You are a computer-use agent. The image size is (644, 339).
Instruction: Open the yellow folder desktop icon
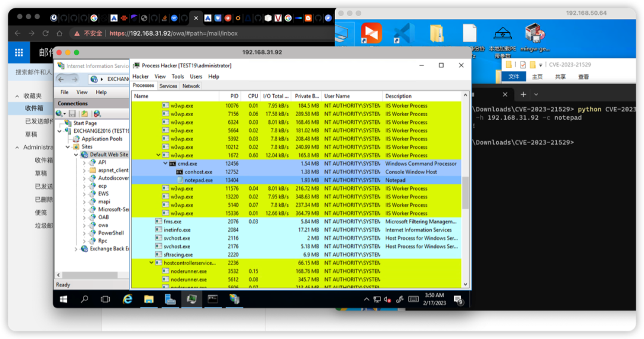point(436,33)
